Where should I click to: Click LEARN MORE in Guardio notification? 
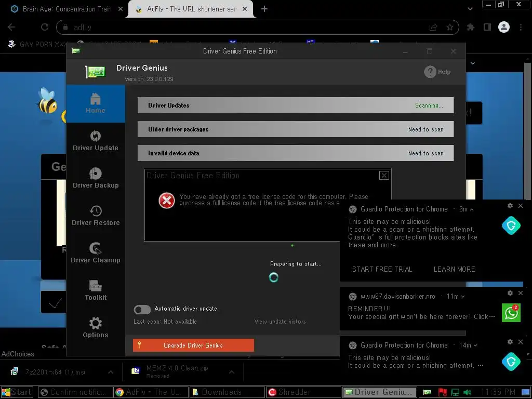[x=454, y=270]
